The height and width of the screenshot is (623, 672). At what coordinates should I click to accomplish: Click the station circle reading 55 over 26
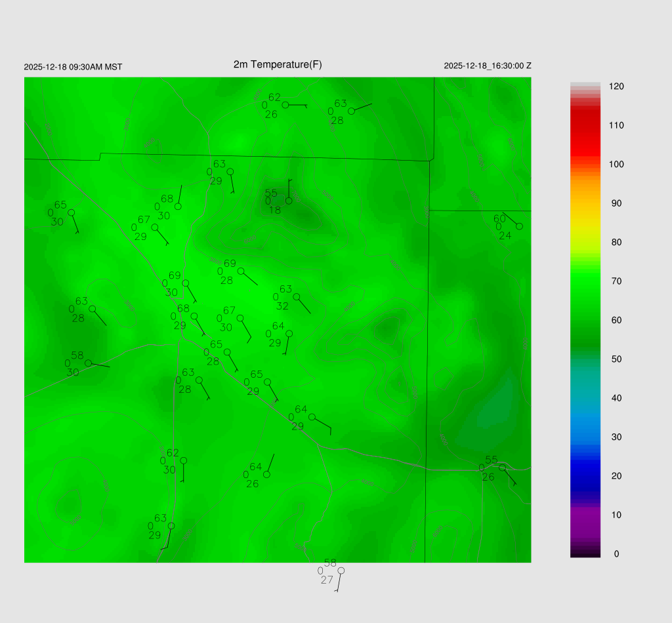[502, 468]
